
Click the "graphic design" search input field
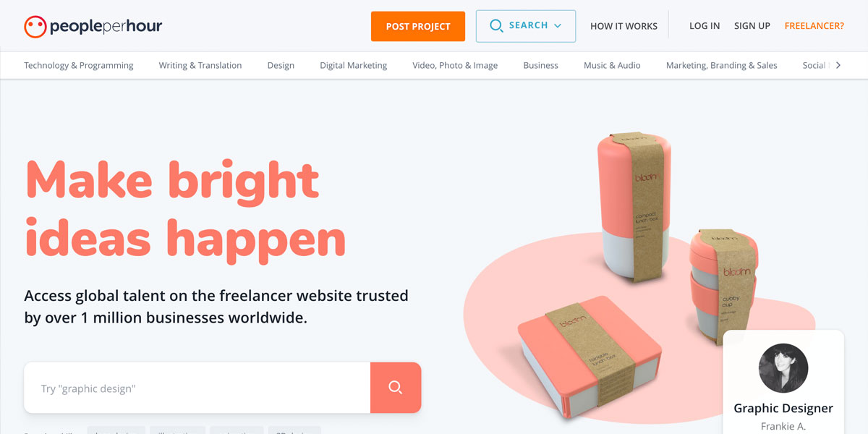click(x=197, y=388)
